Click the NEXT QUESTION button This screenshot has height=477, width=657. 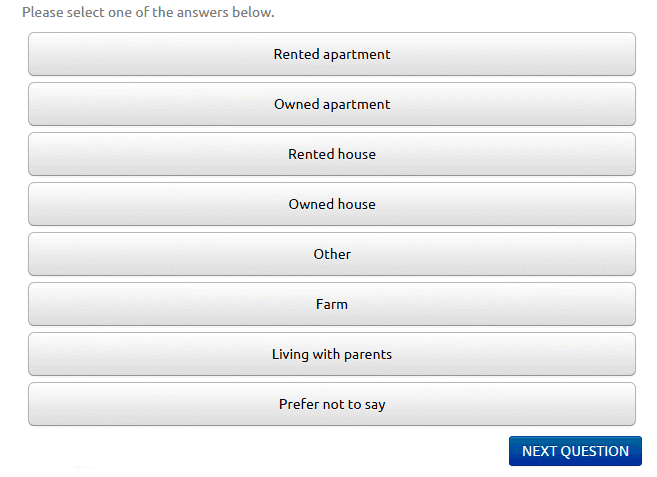tap(575, 451)
